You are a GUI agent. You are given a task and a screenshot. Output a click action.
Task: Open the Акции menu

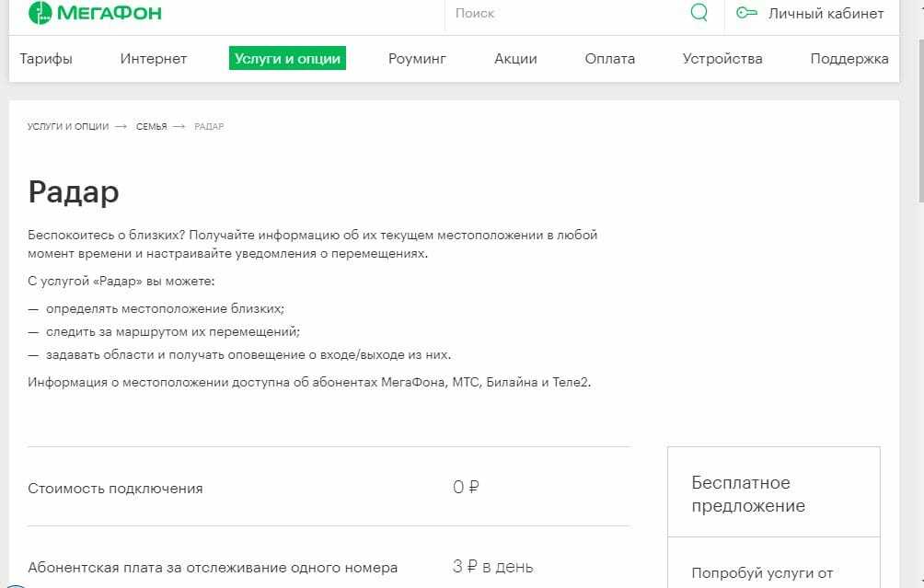515,58
